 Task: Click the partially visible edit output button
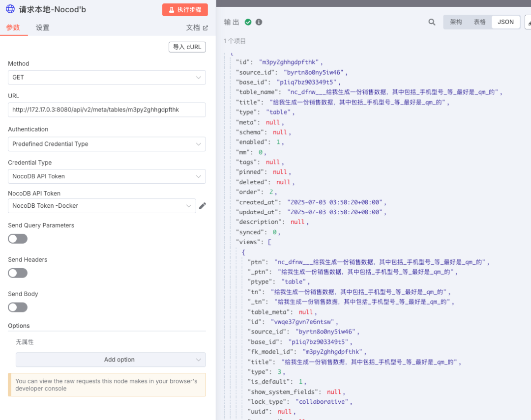pos(528,22)
